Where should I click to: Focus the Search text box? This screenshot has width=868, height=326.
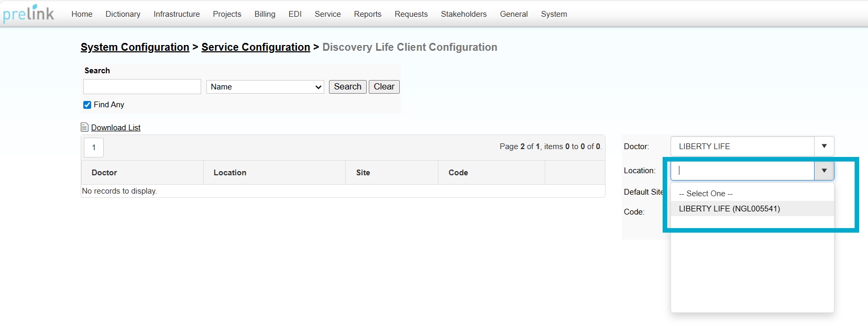point(142,87)
